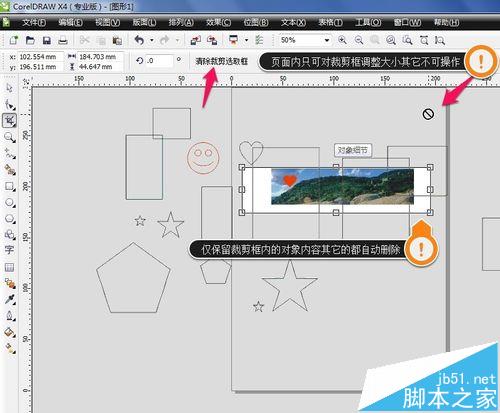
Task: Click the height field 44.647 mm
Action: 100,67
